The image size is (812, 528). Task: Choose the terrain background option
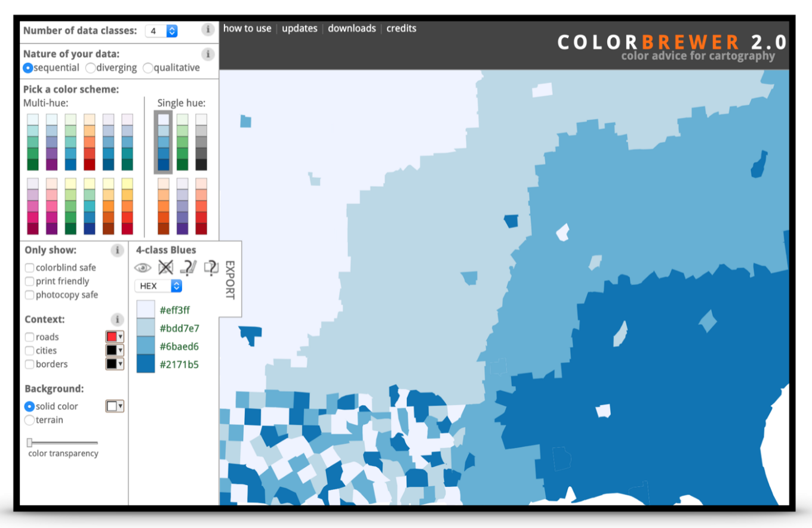coord(29,420)
